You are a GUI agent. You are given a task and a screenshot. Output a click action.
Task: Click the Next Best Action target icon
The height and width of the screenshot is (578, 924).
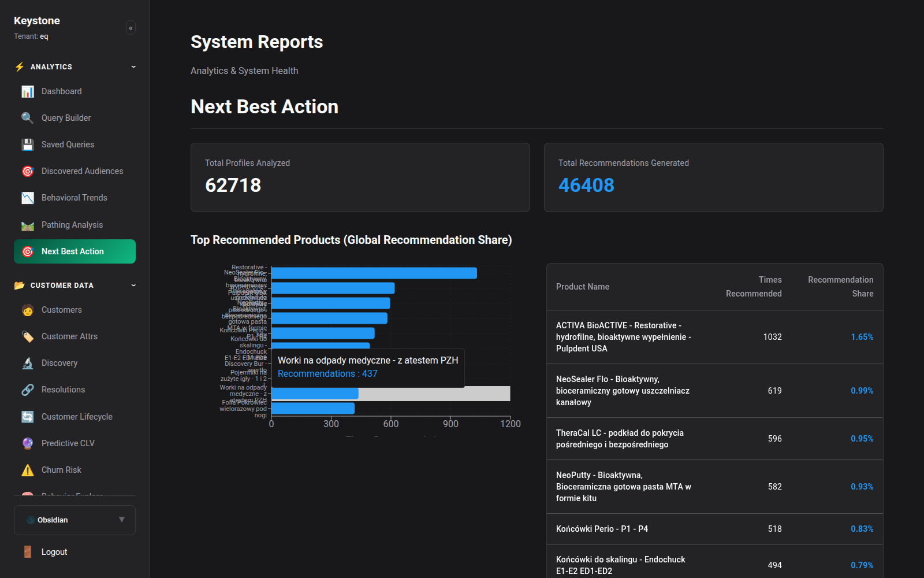[x=28, y=251]
